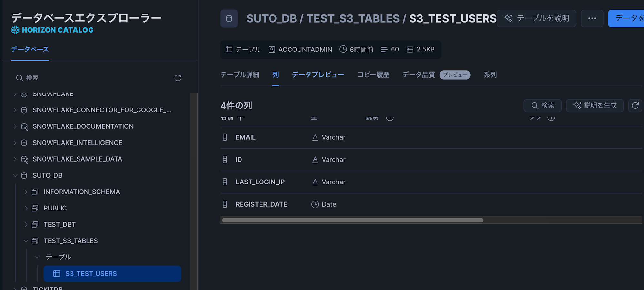Open the more options (...) menu

(x=592, y=18)
